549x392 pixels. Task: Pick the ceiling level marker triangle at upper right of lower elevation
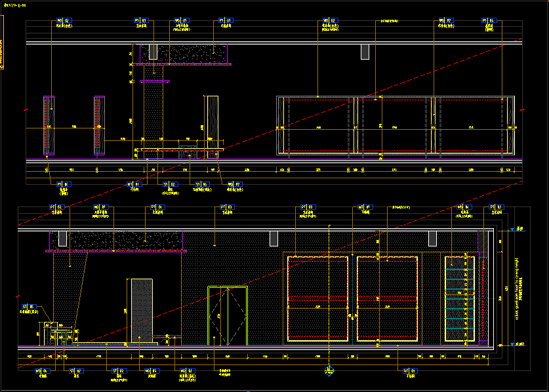point(512,229)
